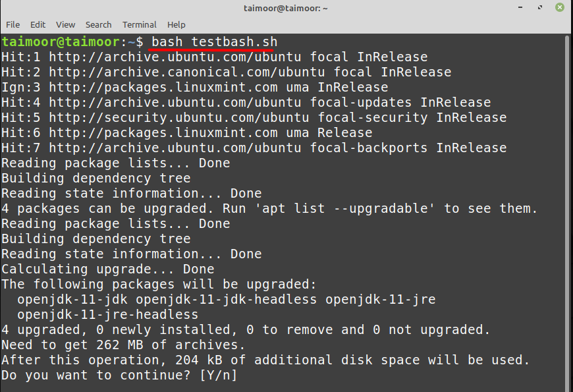The width and height of the screenshot is (573, 392).
Task: Click the taimoor@taimoor window title bar
Action: pyautogui.click(x=286, y=8)
